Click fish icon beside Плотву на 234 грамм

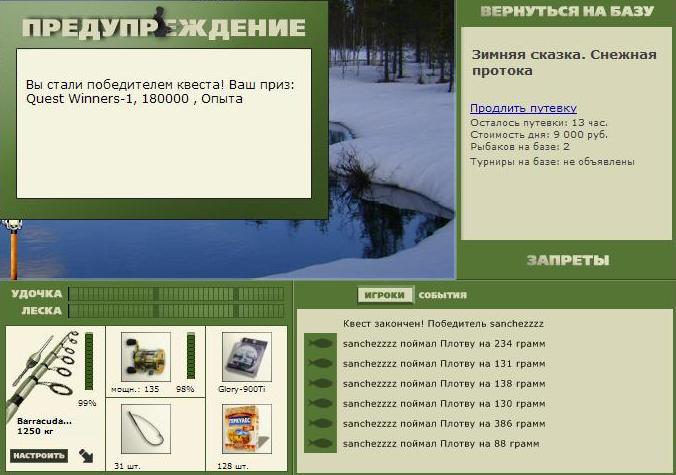tap(320, 344)
